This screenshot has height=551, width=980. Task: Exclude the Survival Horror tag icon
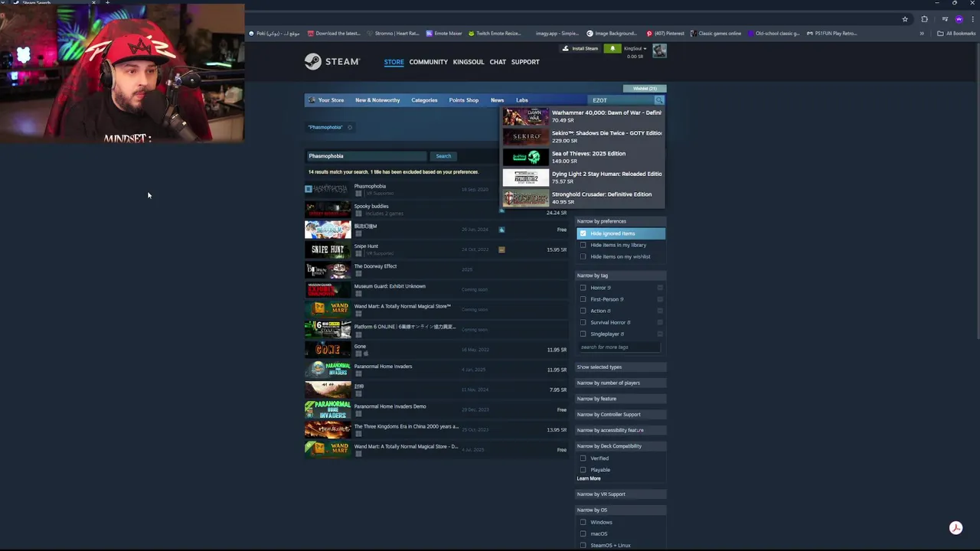[x=660, y=322]
